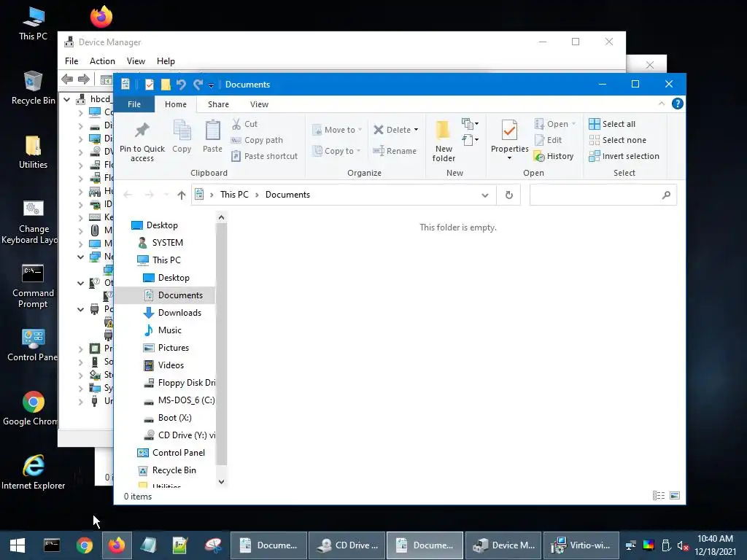The width and height of the screenshot is (747, 560).
Task: Click This PC in the address breadcrumb
Action: click(234, 195)
